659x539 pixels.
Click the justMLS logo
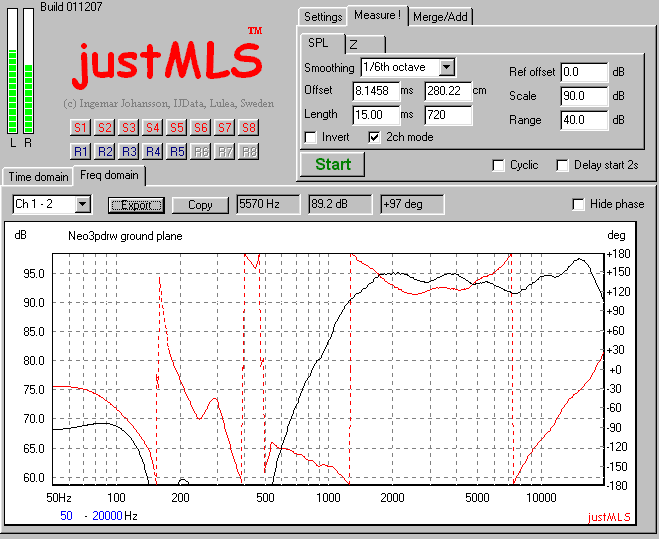167,63
